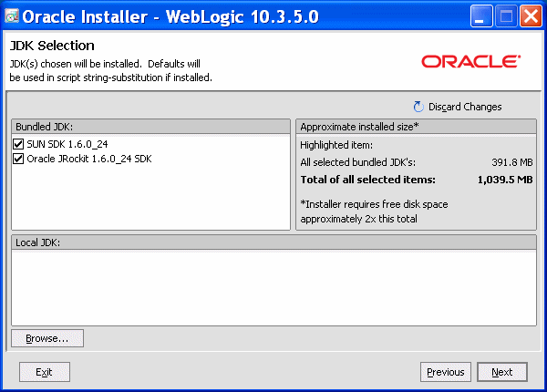Click the Oracle Installer title bar icon
Viewport: 547px width, 392px height.
coord(12,15)
